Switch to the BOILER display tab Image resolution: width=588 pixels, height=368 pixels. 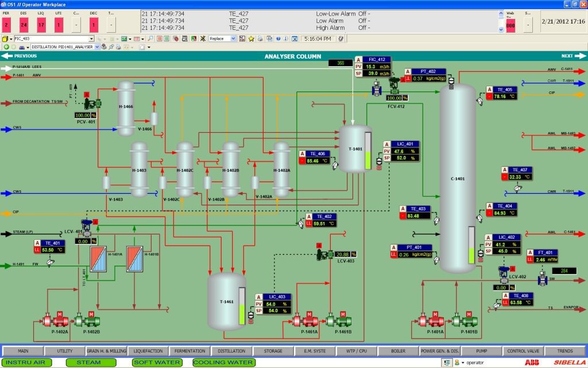(399, 351)
